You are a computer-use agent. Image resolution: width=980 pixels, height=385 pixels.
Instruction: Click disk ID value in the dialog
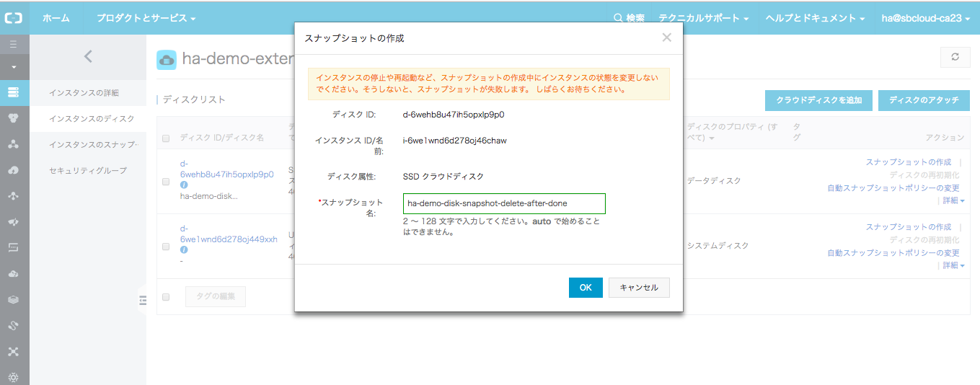coord(454,115)
